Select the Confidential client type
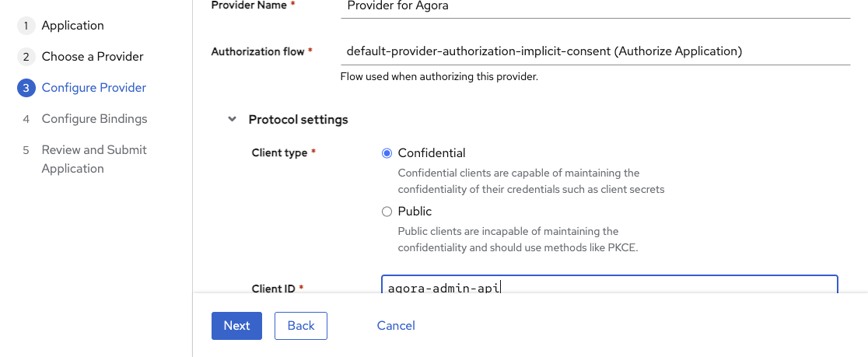 point(387,153)
